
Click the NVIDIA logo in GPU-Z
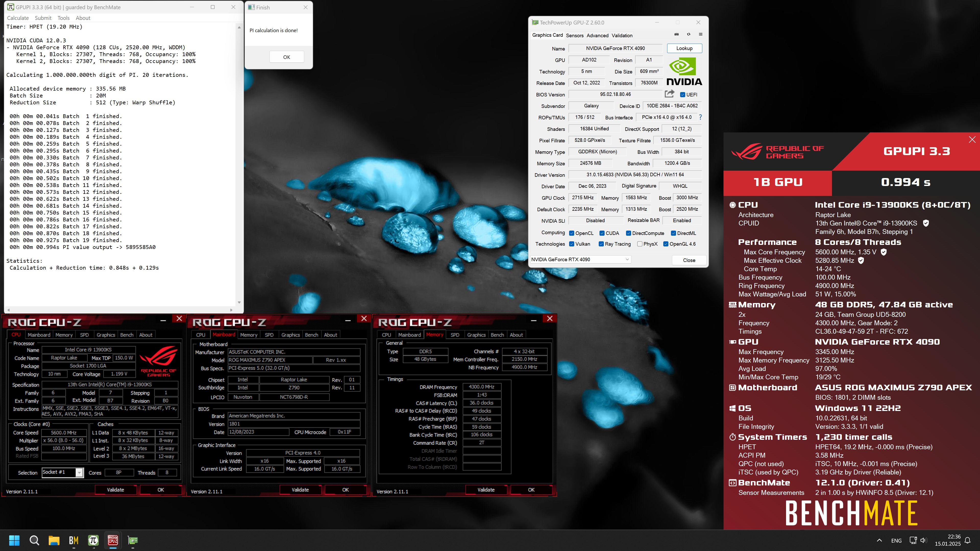(x=684, y=71)
